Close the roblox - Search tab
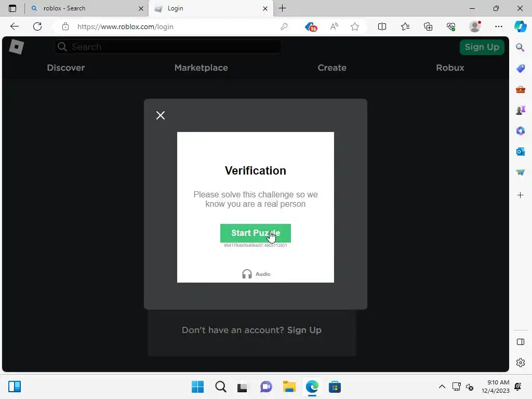 [141, 8]
